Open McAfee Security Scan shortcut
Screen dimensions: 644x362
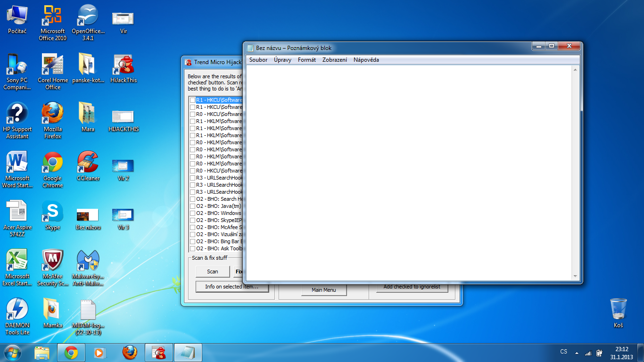(53, 261)
